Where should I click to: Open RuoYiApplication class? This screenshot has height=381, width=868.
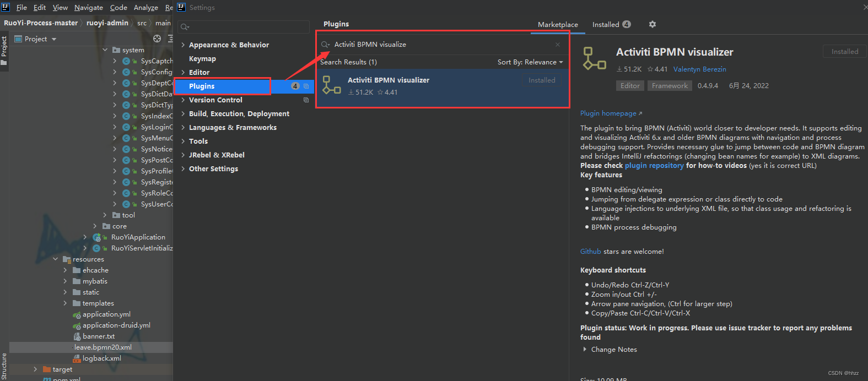138,237
